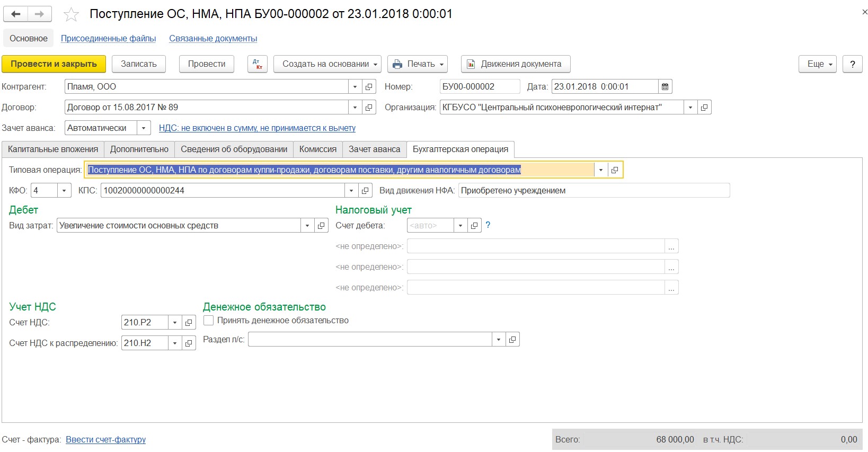Select Бухгалтерская операция tab
This screenshot has width=868, height=452.
pos(460,149)
